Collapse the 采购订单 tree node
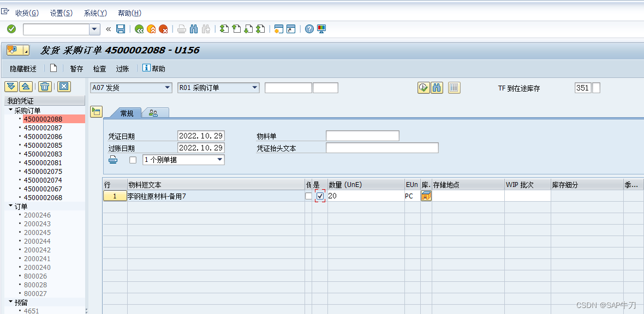Viewport: 644px width, 314px height. click(11, 111)
